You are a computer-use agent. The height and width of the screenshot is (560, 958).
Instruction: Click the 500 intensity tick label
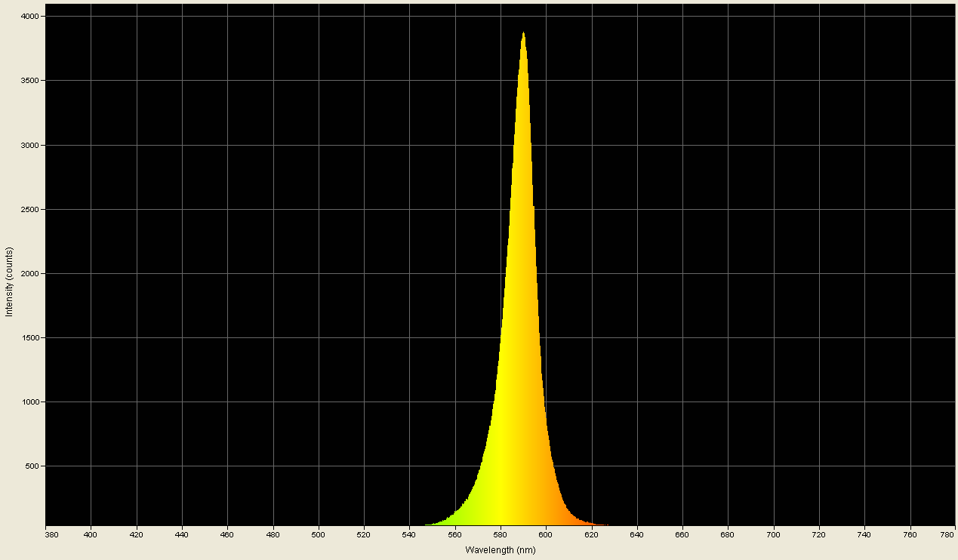(x=33, y=467)
